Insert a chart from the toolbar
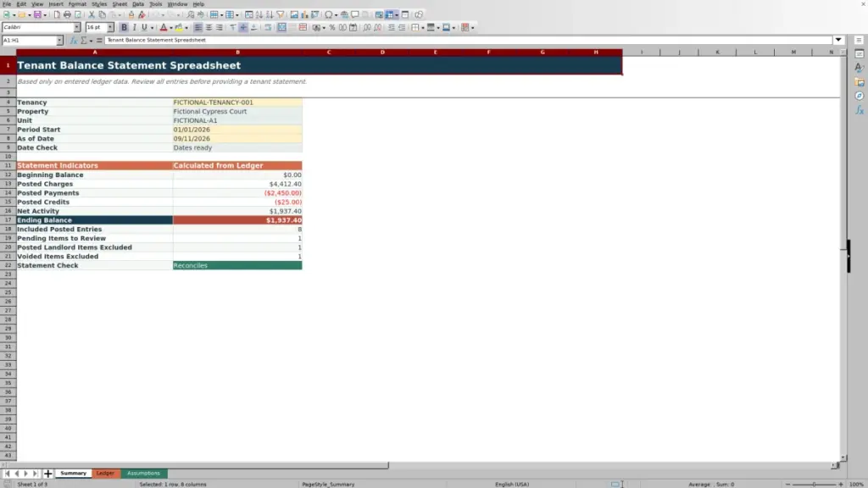Image resolution: width=868 pixels, height=488 pixels. [304, 14]
